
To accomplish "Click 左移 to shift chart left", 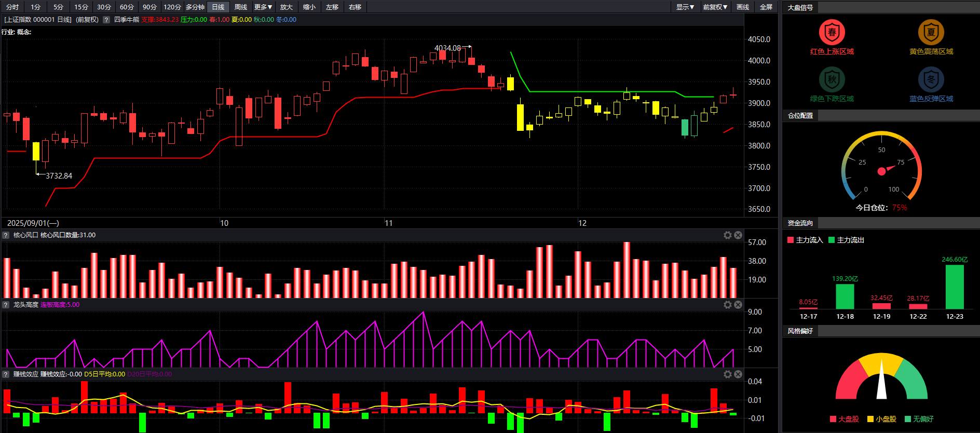I will [x=332, y=7].
